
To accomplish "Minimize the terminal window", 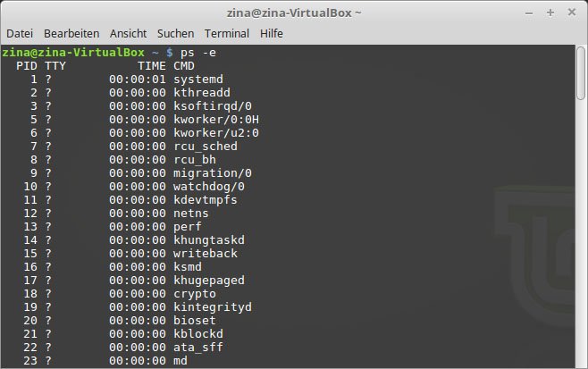I will point(529,13).
